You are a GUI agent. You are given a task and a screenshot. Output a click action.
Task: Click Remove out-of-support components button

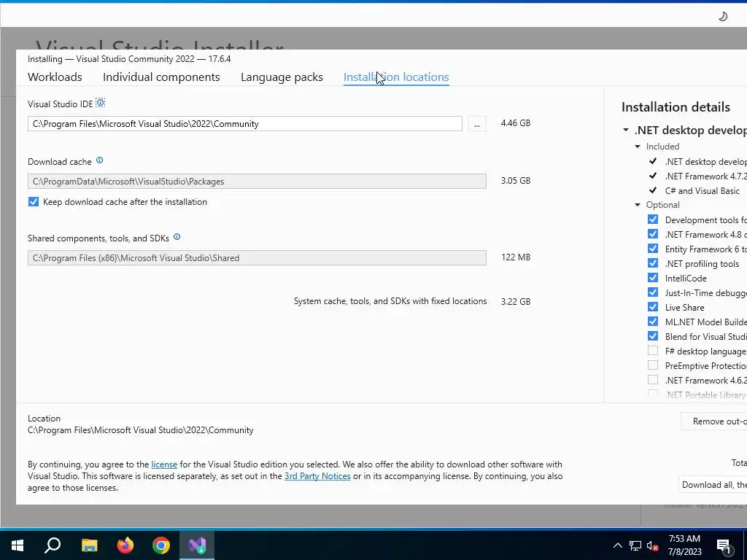(713, 421)
